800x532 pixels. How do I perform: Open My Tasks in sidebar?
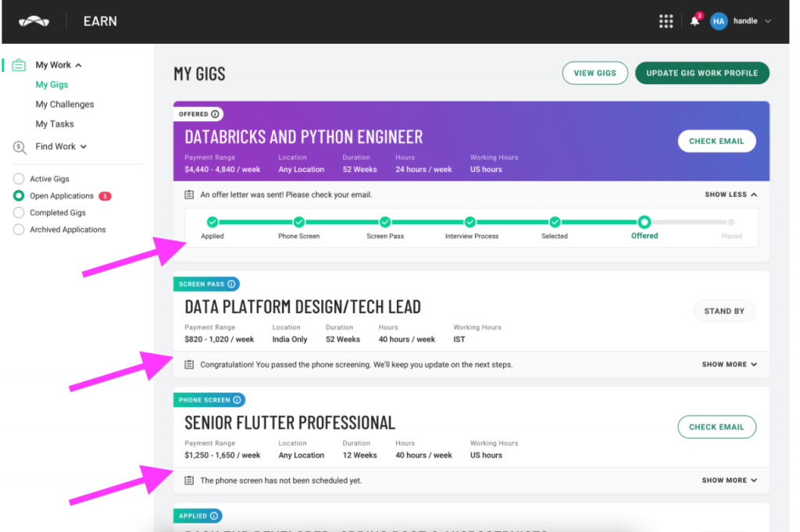[x=55, y=124]
